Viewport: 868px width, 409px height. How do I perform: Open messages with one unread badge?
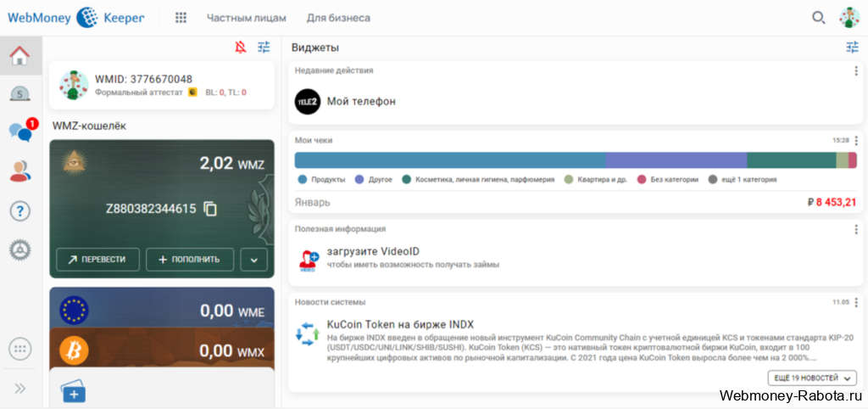click(21, 132)
